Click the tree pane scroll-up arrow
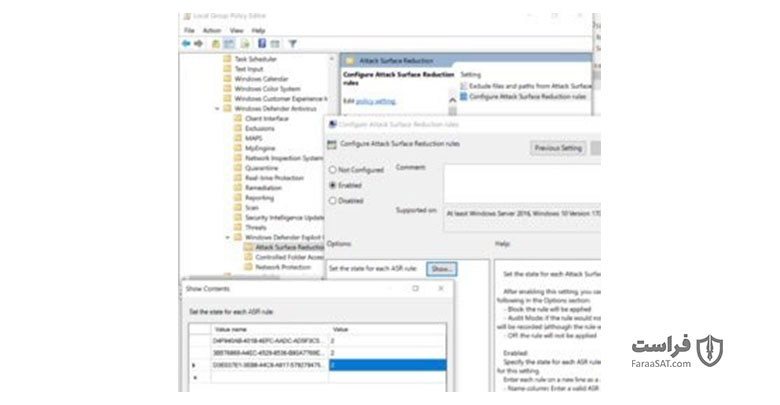Image resolution: width=780 pixels, height=405 pixels. coord(332,59)
